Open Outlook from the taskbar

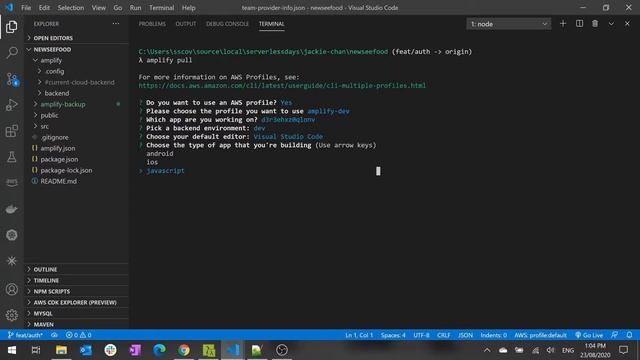pos(86,350)
